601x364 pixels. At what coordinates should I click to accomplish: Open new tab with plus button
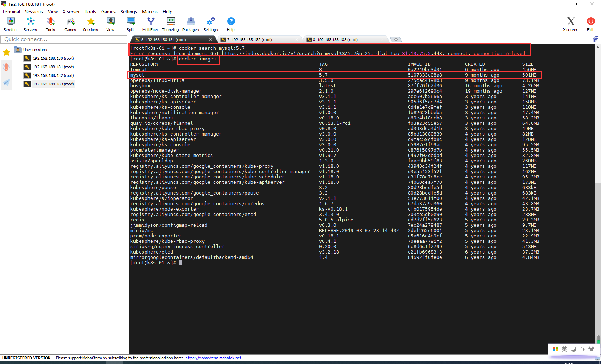pos(396,40)
